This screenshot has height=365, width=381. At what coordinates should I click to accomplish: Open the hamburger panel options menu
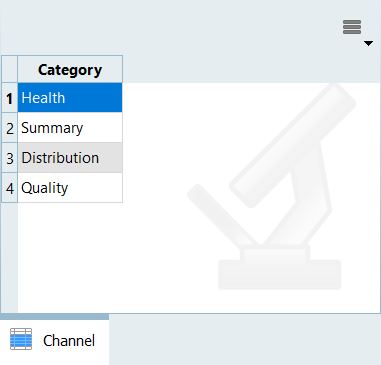(352, 27)
